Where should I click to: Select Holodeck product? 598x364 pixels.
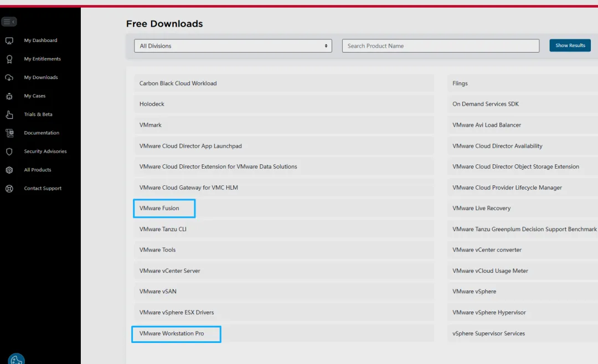[x=284, y=104]
